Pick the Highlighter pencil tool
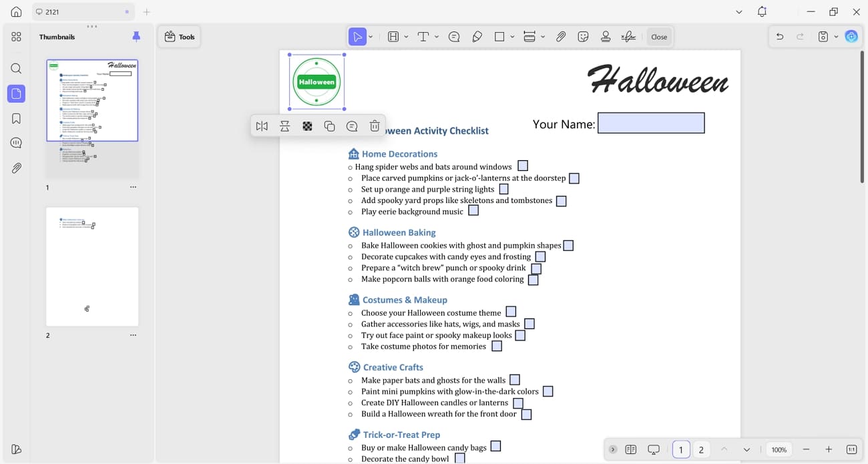 point(477,37)
